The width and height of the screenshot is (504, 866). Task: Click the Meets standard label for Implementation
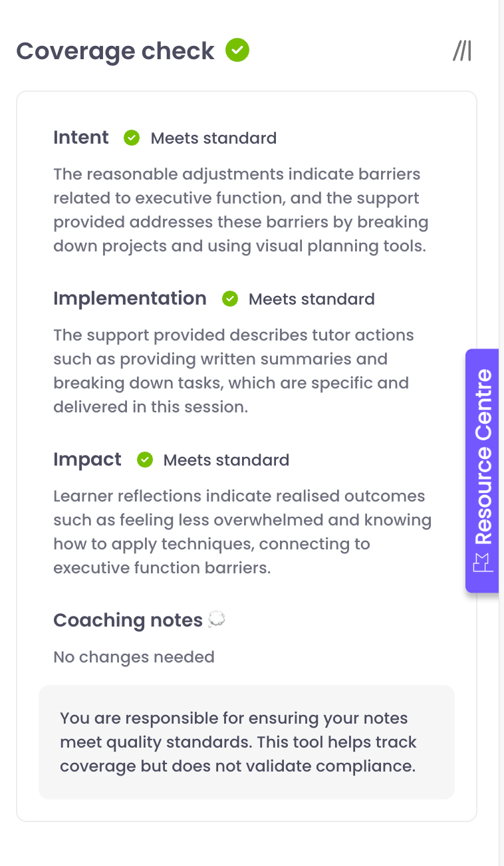pyautogui.click(x=311, y=299)
